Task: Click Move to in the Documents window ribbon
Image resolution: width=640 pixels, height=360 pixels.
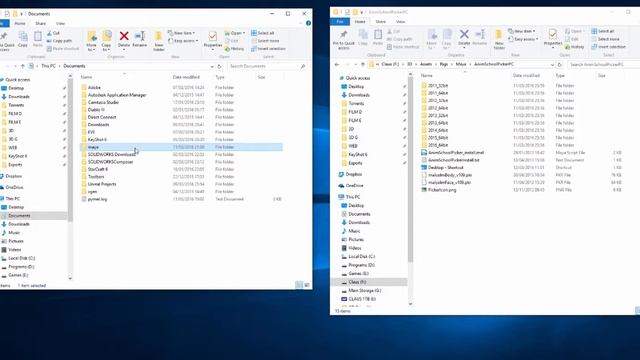Action: [91, 41]
